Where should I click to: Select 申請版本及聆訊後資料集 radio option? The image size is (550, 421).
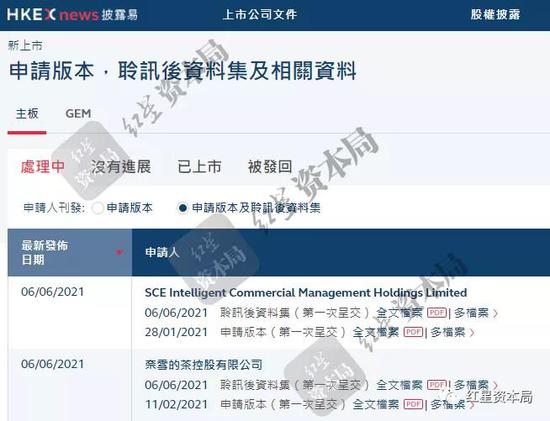coord(182,208)
